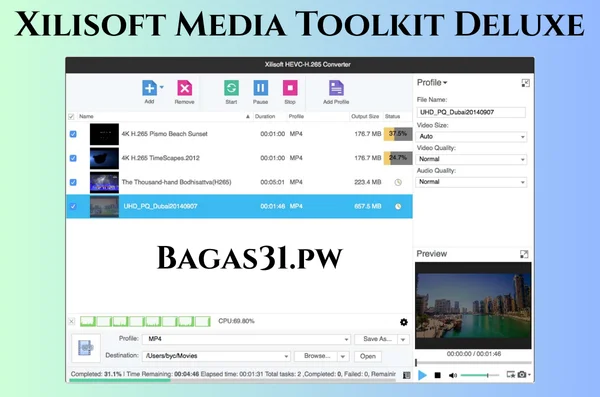Take a snapshot with camera icon

pyautogui.click(x=522, y=374)
